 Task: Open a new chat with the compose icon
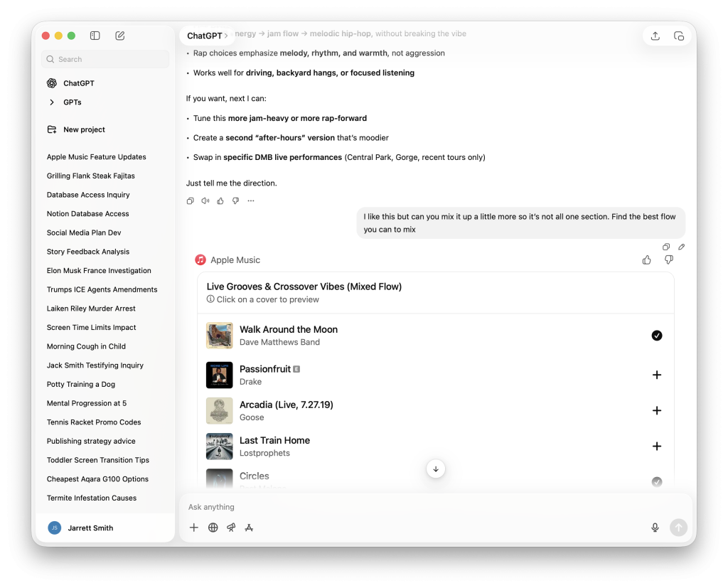(119, 35)
